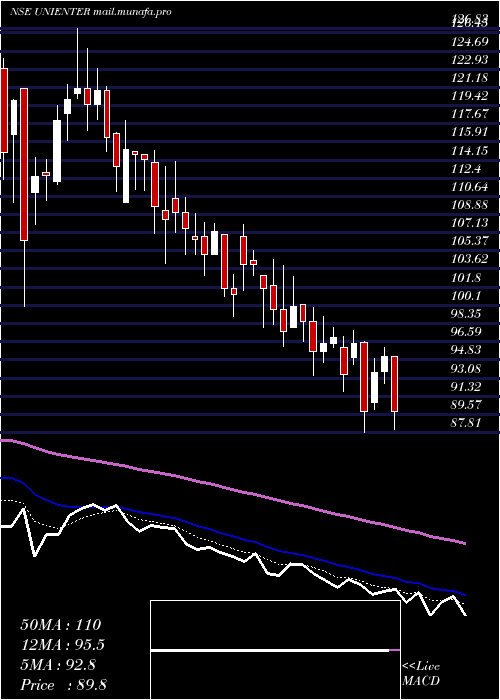Click the 87.81 price label
The width and height of the screenshot is (500, 700).
(x=466, y=422)
